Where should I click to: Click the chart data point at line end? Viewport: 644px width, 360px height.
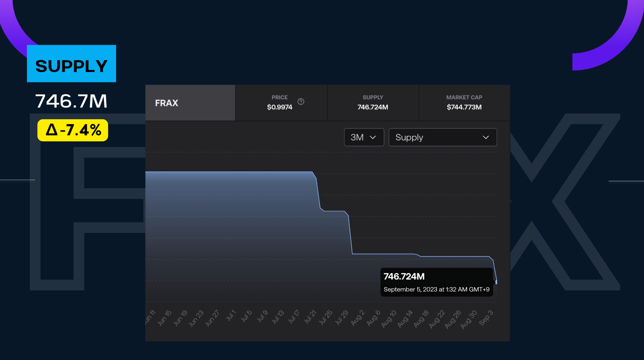(496, 282)
